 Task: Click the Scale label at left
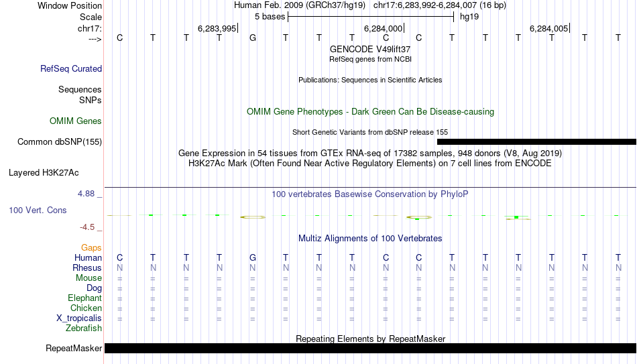[x=91, y=17]
